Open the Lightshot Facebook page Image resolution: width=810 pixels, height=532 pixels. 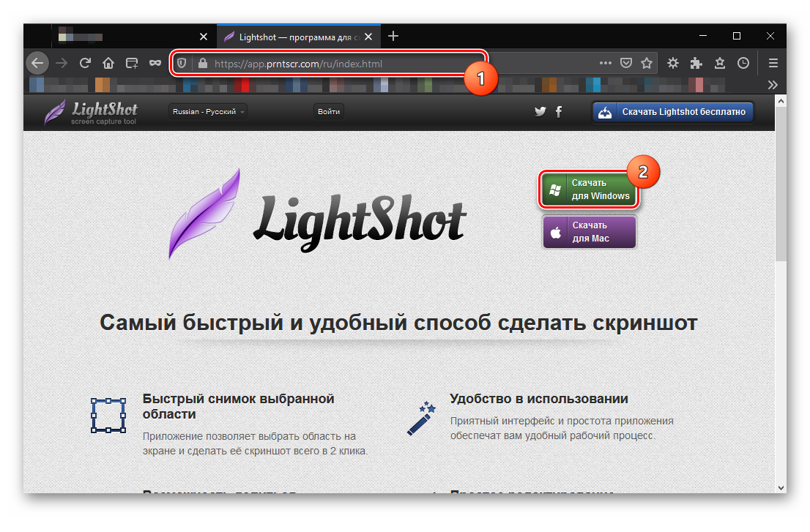[x=559, y=111]
